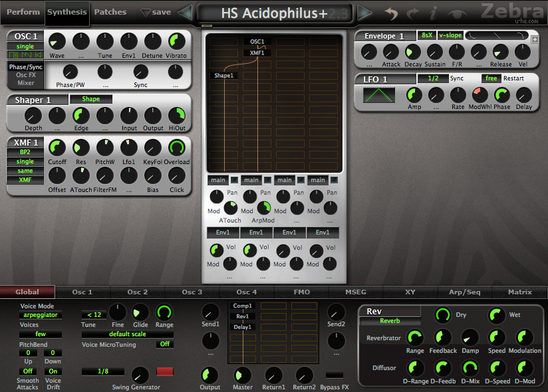Open the LFO 1 Sync 1/2 selector

[x=433, y=78]
